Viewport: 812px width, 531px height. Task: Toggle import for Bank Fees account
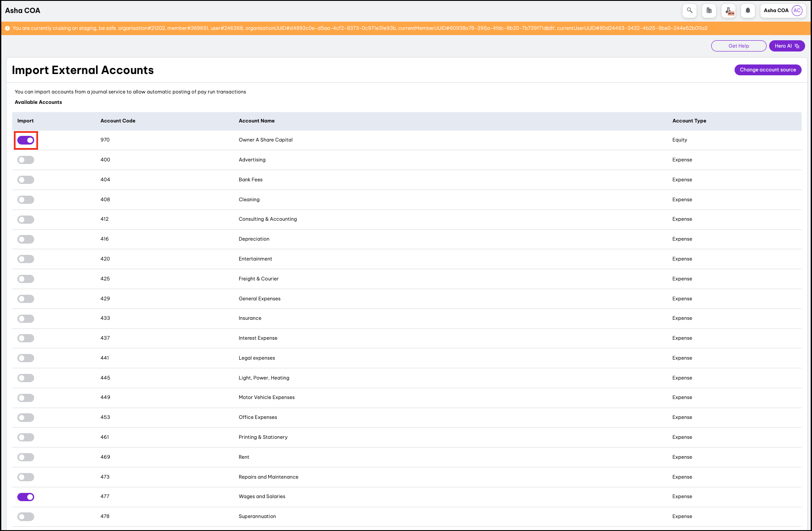[x=26, y=180]
